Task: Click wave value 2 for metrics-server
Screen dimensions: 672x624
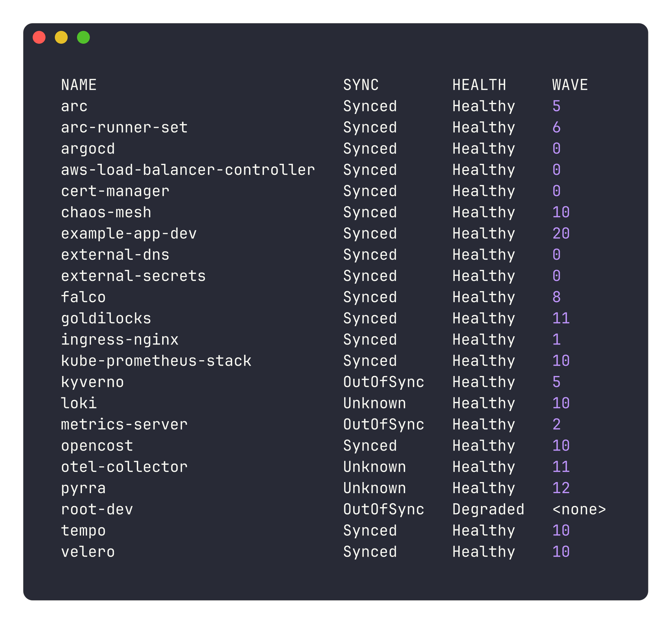Action: tap(556, 424)
